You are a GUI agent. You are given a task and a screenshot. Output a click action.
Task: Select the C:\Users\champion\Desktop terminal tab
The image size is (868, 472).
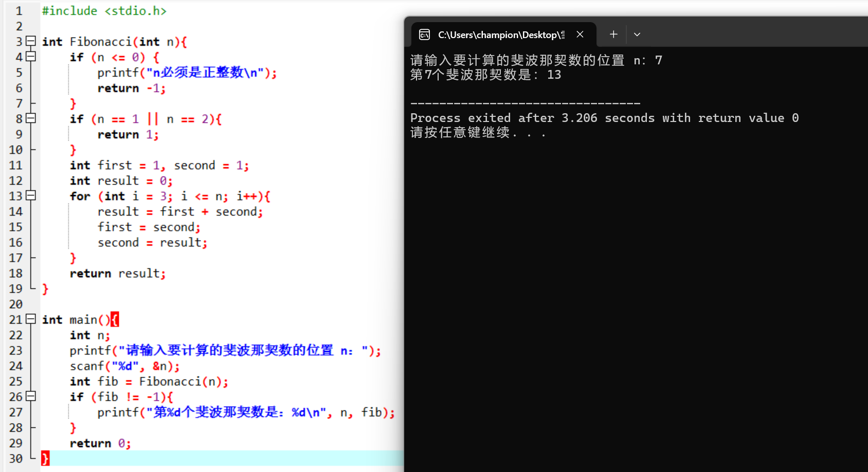(504, 34)
